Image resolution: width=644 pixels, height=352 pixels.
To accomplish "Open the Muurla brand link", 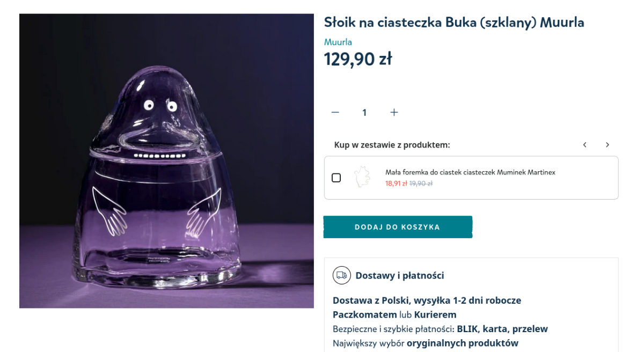I will tap(338, 42).
